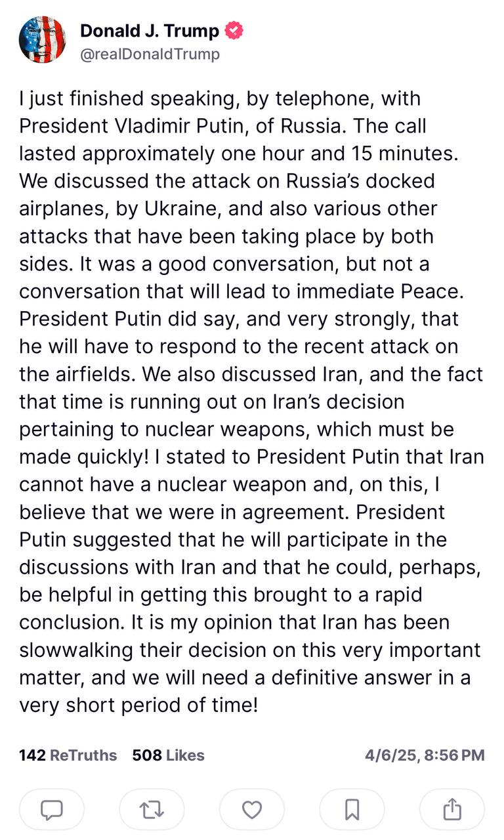504x840 pixels.
Task: View the 142 ReTruths list
Action: coord(68,755)
